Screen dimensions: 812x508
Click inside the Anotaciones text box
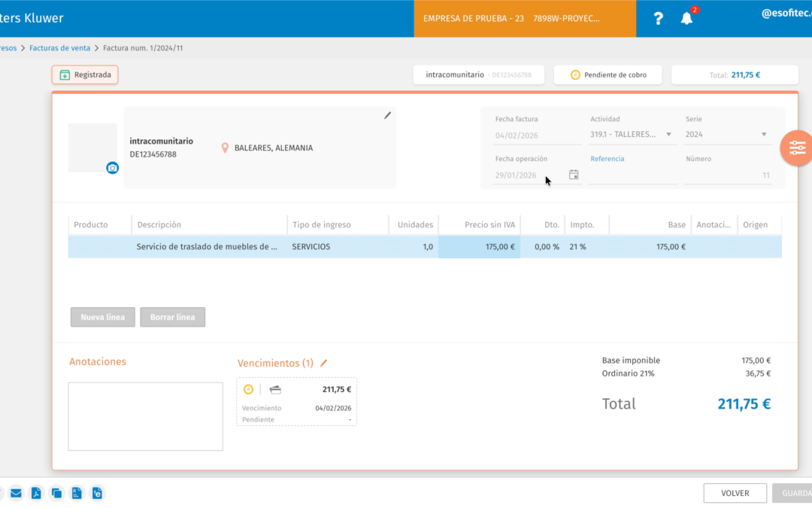click(x=146, y=416)
